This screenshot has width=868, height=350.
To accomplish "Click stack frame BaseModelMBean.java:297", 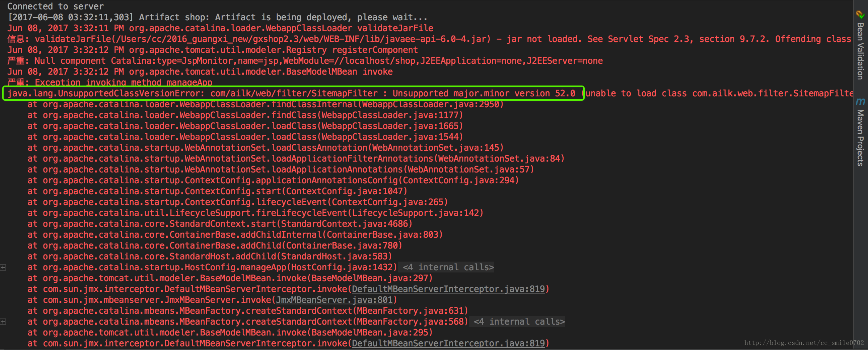I will (230, 278).
